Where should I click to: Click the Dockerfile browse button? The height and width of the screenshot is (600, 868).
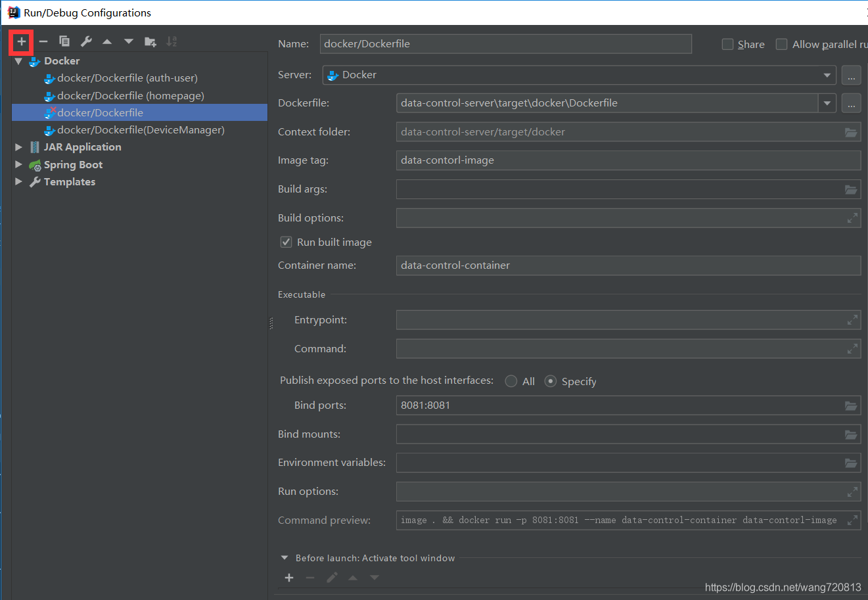(x=851, y=103)
